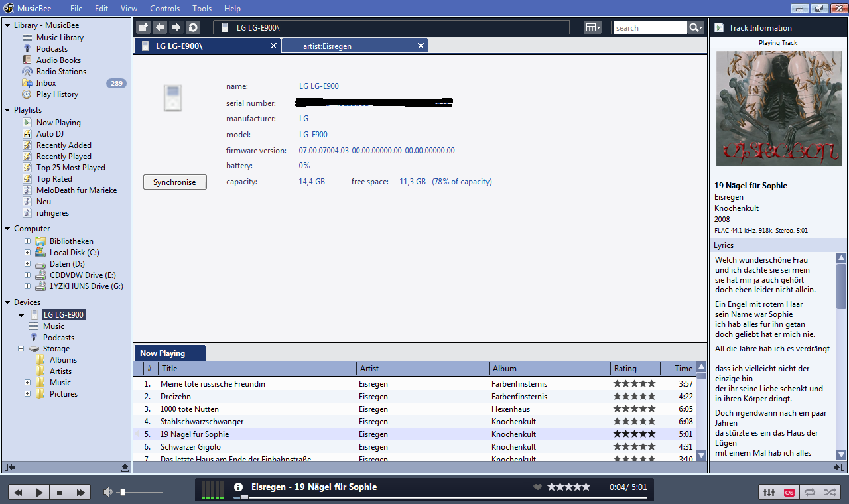This screenshot has height=504, width=849.
Task: Stop playback
Action: [60, 492]
